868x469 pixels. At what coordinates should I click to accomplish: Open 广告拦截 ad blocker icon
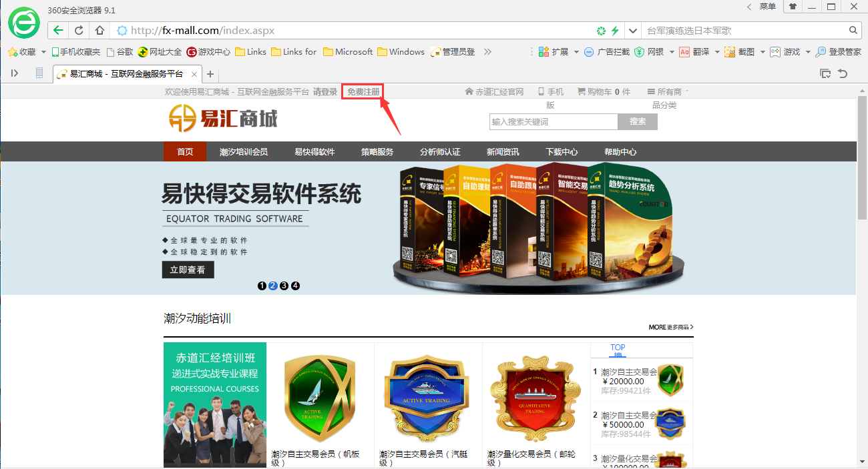(x=588, y=52)
